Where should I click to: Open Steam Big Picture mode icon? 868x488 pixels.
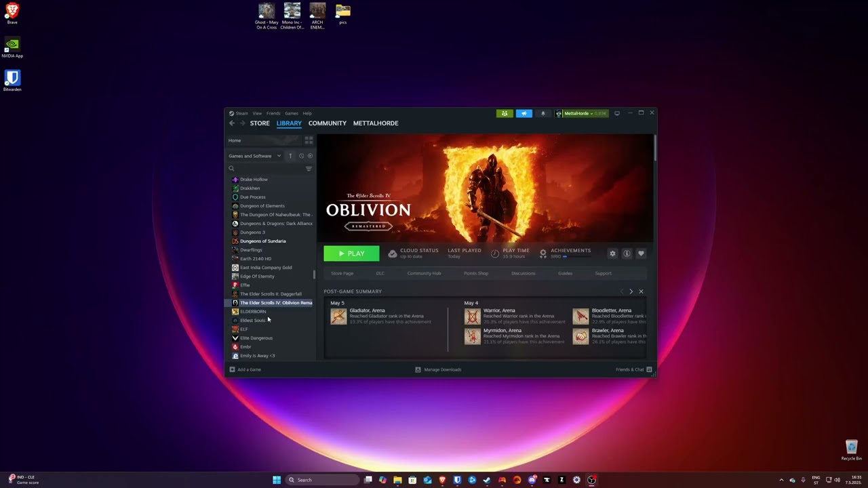pyautogui.click(x=617, y=113)
